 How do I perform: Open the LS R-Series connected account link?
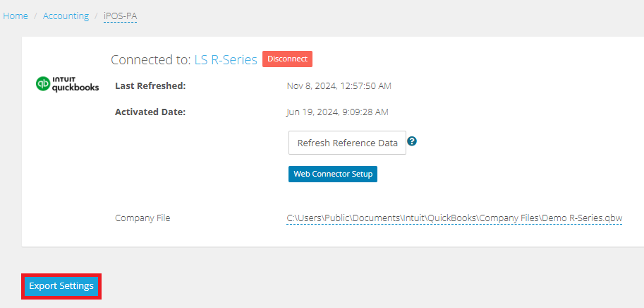pyautogui.click(x=226, y=59)
